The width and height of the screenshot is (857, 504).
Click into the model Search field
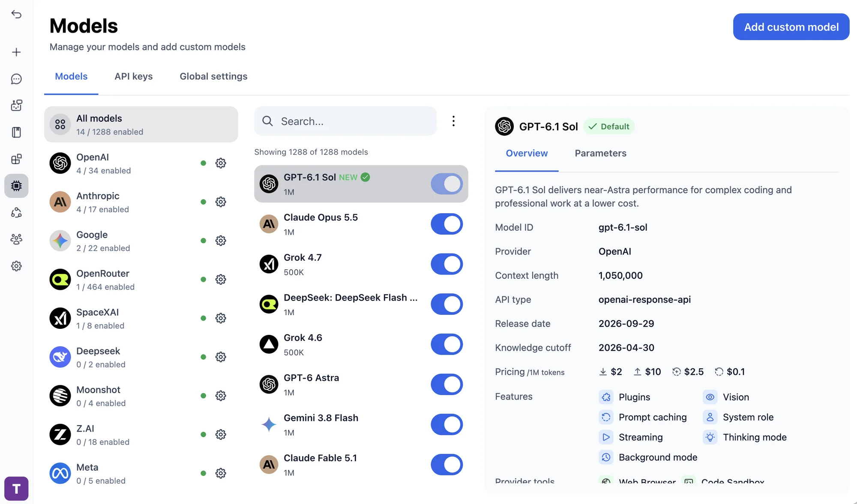tap(345, 121)
